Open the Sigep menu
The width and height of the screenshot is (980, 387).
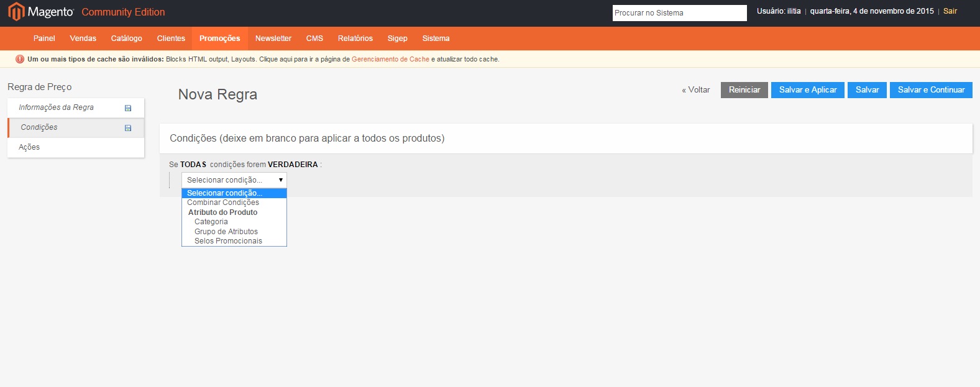[x=398, y=39]
